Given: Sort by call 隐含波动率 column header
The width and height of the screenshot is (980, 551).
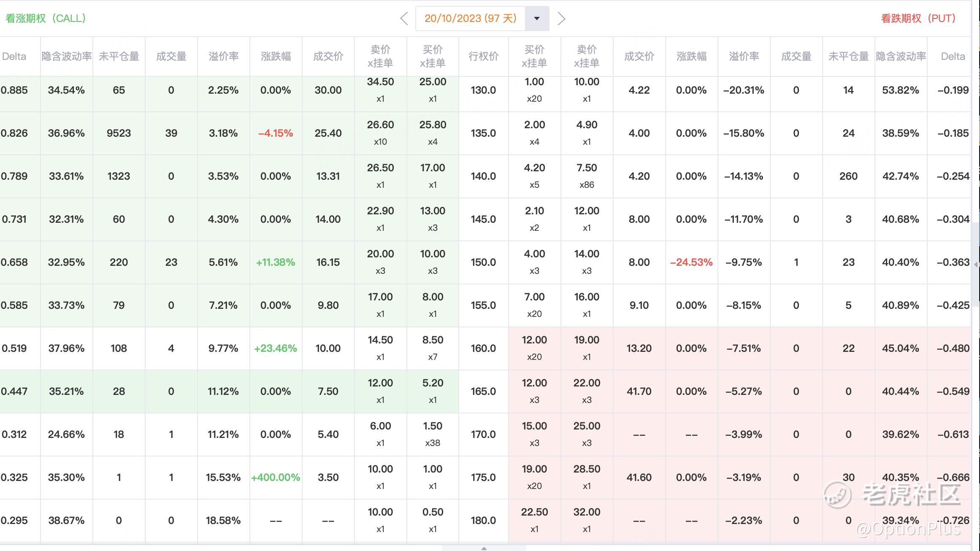Looking at the screenshot, I should coord(67,56).
